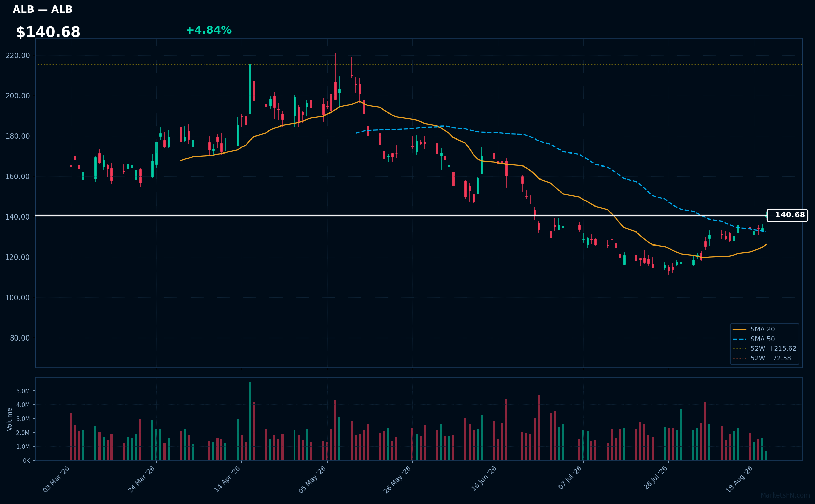Click the Volume axis title
This screenshot has height=504, width=815.
[x=10, y=419]
